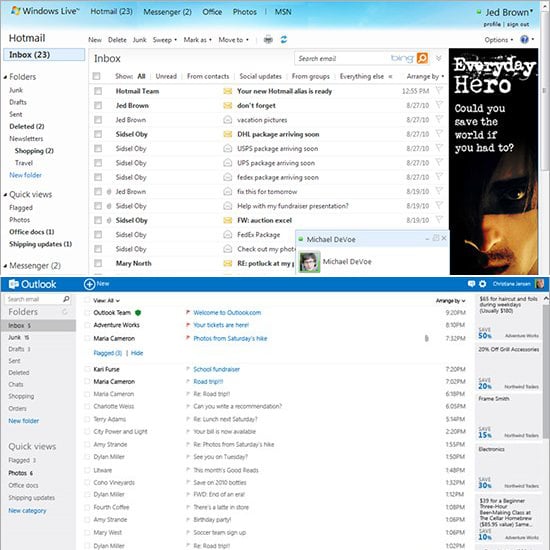Viewport: 550px width, 550px height.
Task: Check the Hotmail Team email checkbox
Action: 98,91
